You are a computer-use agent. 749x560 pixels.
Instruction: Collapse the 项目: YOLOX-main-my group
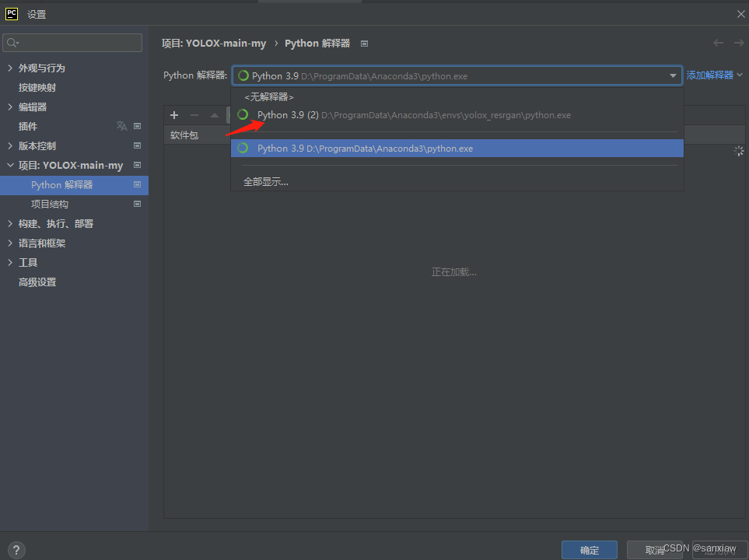click(x=10, y=166)
